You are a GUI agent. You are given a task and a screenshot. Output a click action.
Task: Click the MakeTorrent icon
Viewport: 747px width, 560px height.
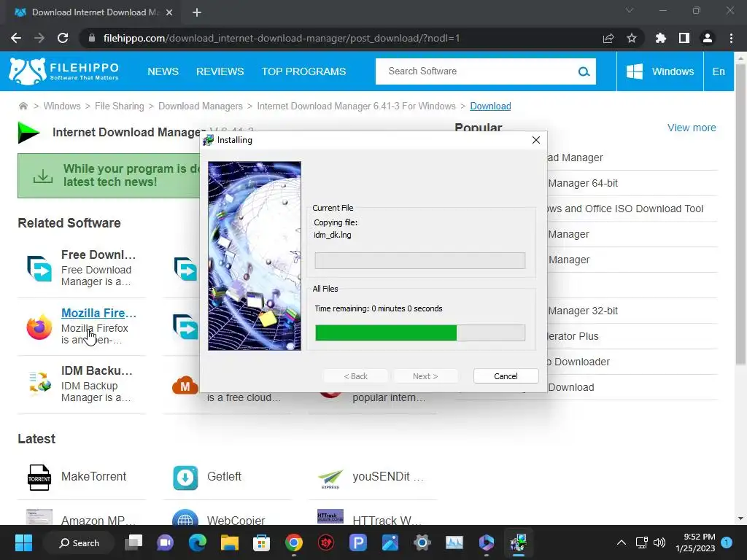39,477
